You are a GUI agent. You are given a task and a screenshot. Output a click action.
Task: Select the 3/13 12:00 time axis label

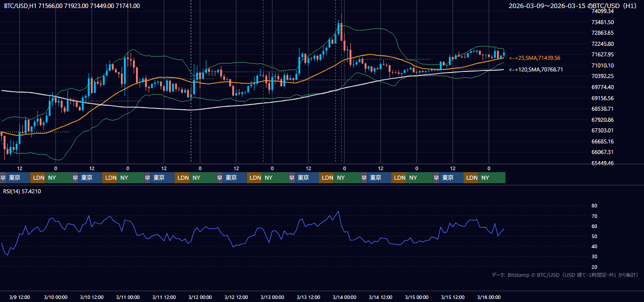[308, 297]
